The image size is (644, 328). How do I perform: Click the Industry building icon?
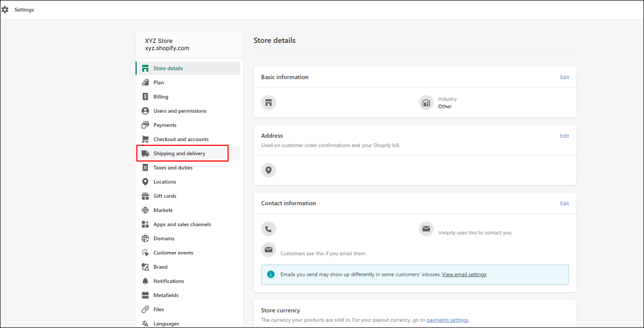pos(426,103)
